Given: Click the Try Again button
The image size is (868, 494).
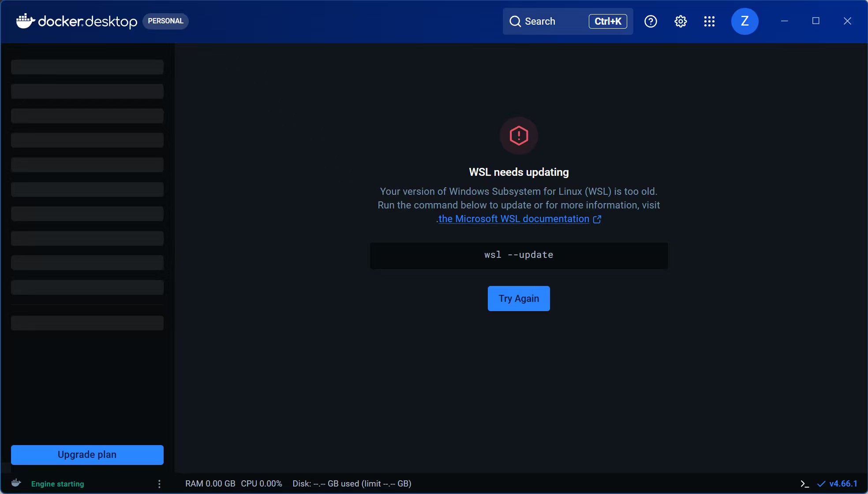Looking at the screenshot, I should click(x=519, y=298).
